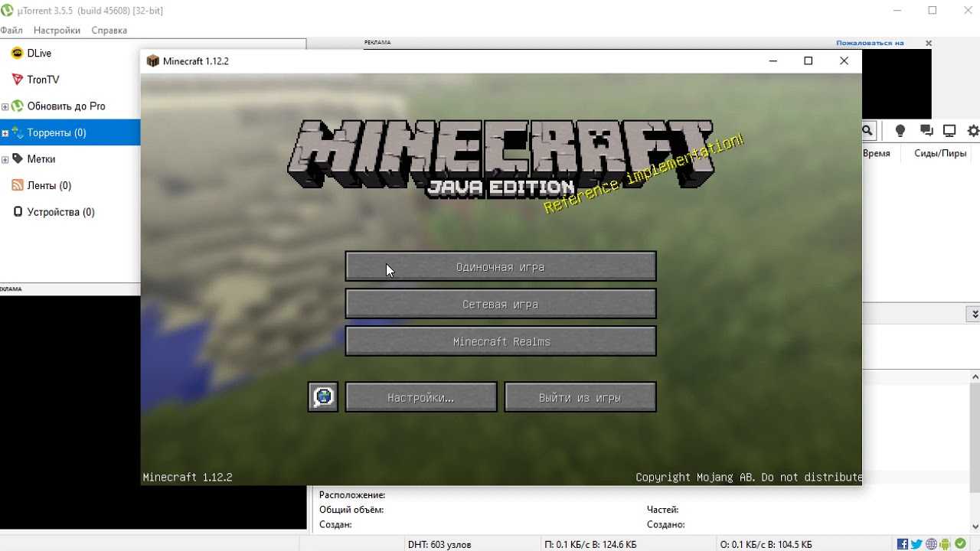Screen dimensions: 980x551
Task: Click the Minecraft crafting table icon in title bar
Action: [x=153, y=61]
